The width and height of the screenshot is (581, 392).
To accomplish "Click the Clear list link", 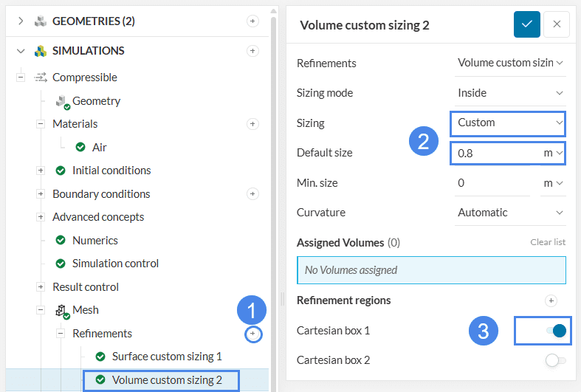I will point(547,242).
